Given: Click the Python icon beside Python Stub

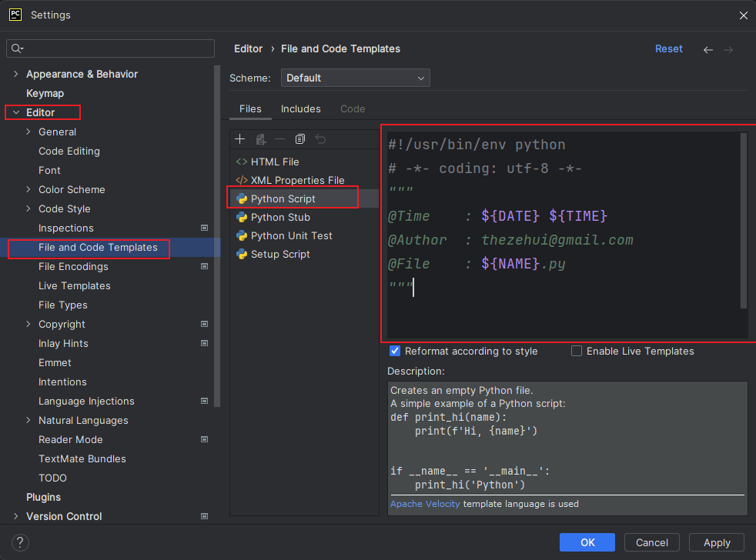Looking at the screenshot, I should click(x=242, y=218).
